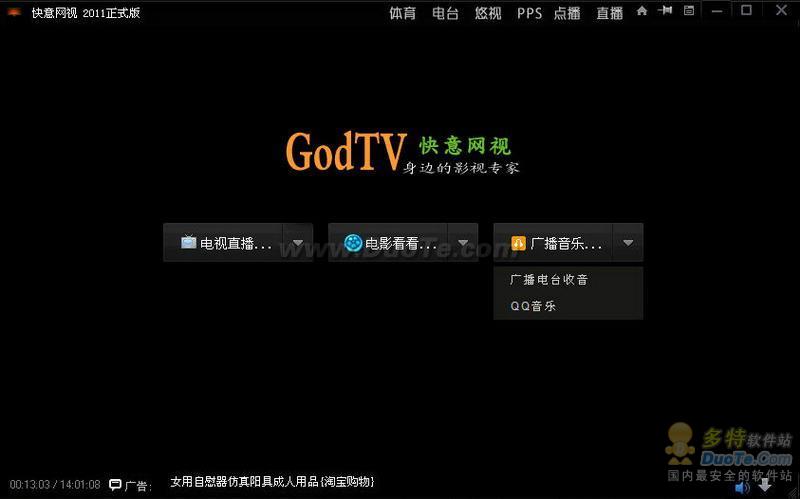Select QQ音乐 from the dropdown menu
Screen dimensions: 800x499
533,306
